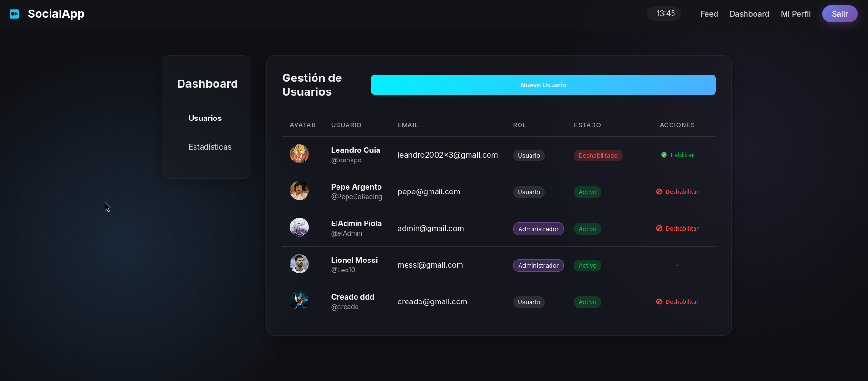
Task: Click the red ban icon in ElAdmin Piola's row
Action: (x=659, y=228)
